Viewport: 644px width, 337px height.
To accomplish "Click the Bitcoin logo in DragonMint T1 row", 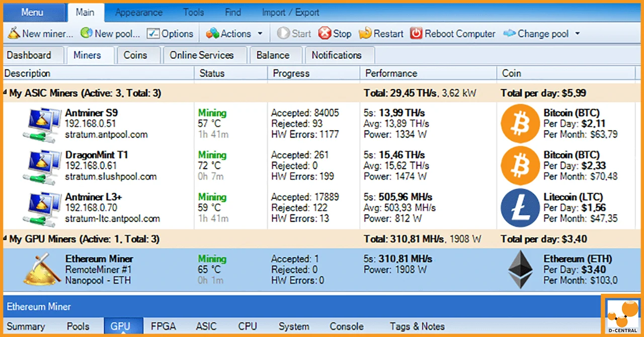I will tap(520, 165).
